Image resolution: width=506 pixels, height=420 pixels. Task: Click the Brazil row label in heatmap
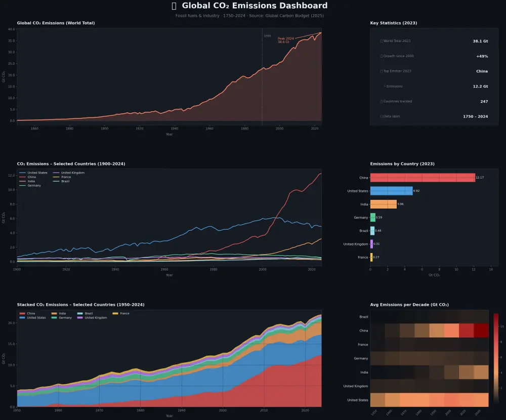(364, 317)
